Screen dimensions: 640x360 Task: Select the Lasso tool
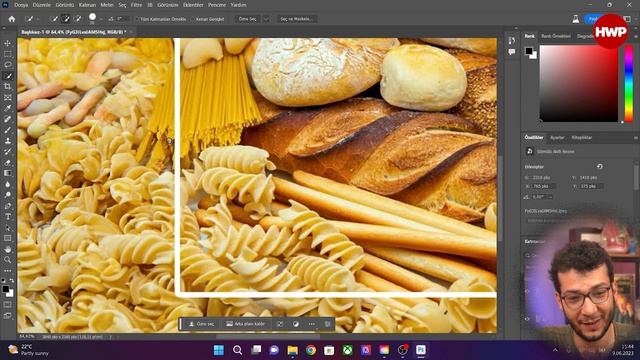pyautogui.click(x=8, y=64)
